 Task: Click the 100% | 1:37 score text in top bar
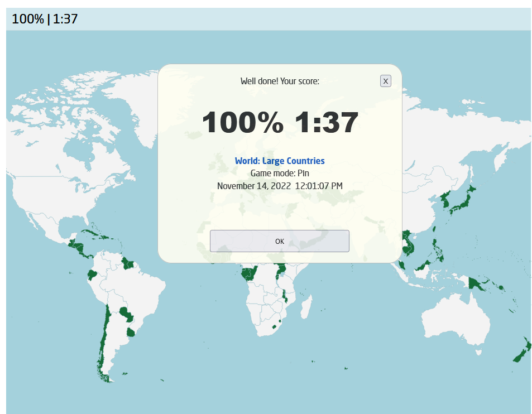click(x=45, y=19)
